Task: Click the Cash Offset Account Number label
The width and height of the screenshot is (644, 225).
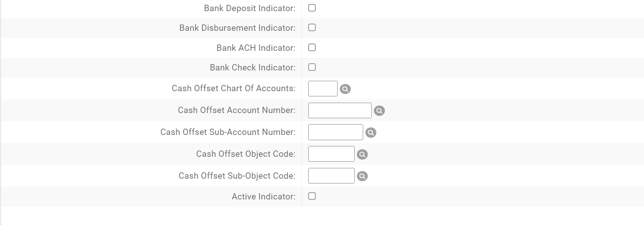Action: coord(236,110)
